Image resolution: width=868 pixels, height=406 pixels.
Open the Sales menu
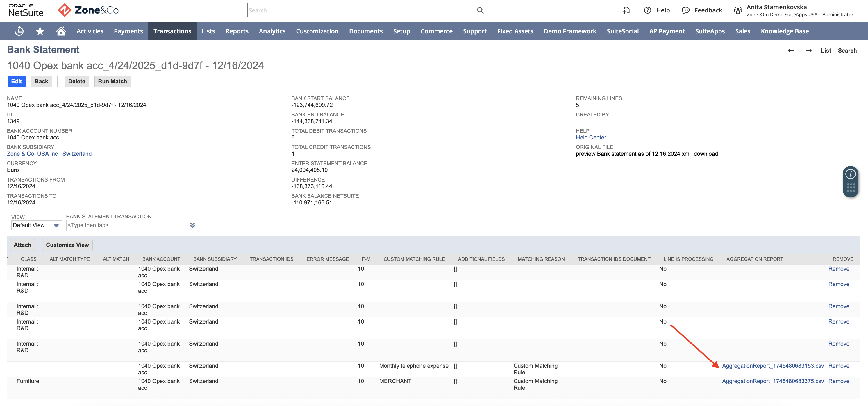click(742, 31)
